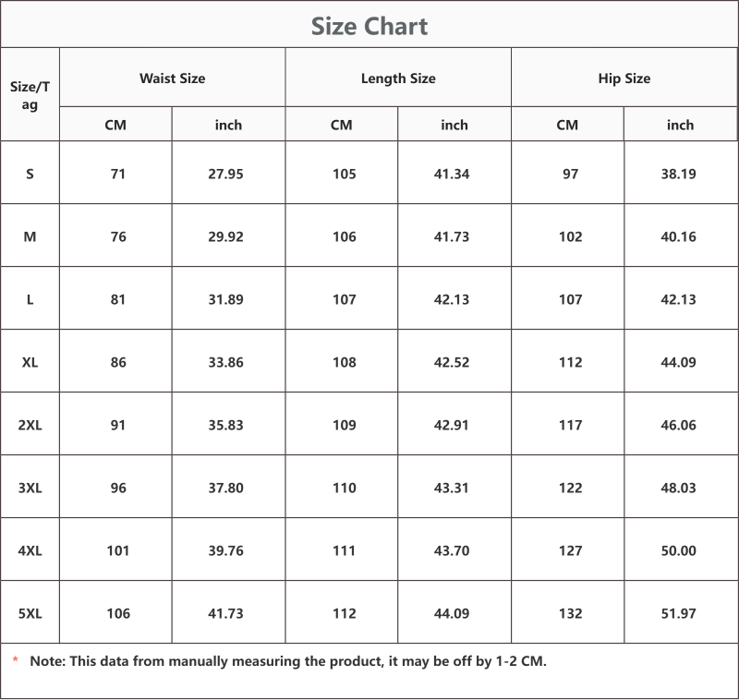
Task: Click the waist value 35.83 cell
Action: point(225,425)
